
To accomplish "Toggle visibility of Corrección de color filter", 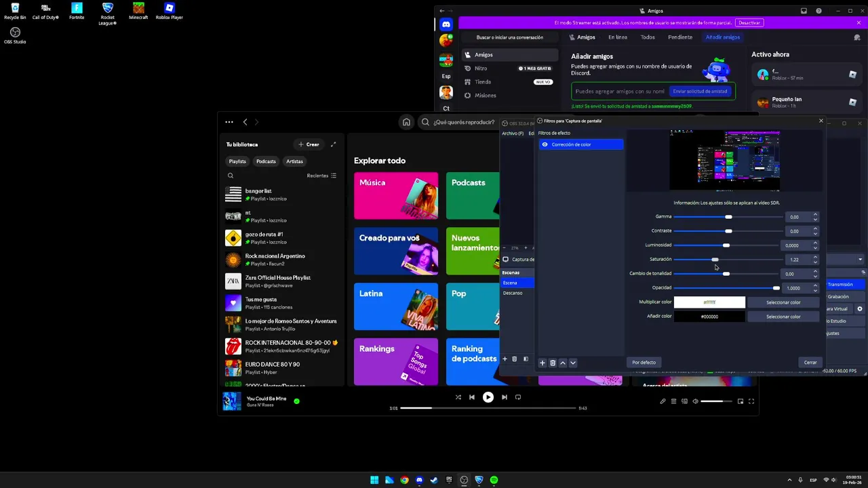I will (x=545, y=144).
